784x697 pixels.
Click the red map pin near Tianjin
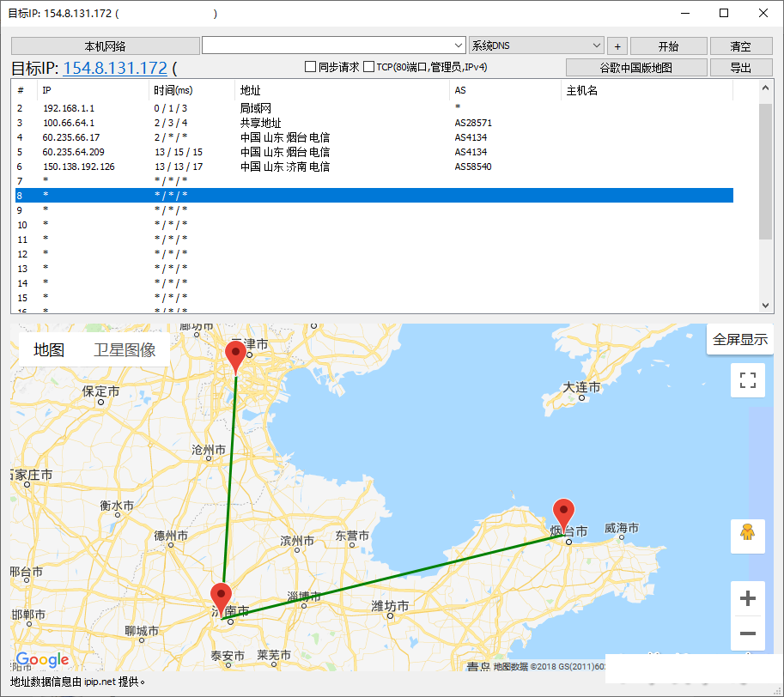235,355
